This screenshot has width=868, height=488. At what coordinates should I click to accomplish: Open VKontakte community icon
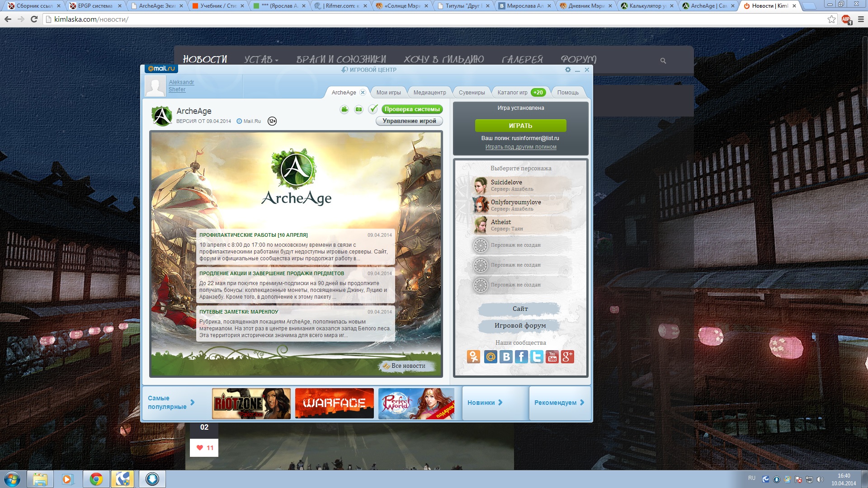coord(506,357)
